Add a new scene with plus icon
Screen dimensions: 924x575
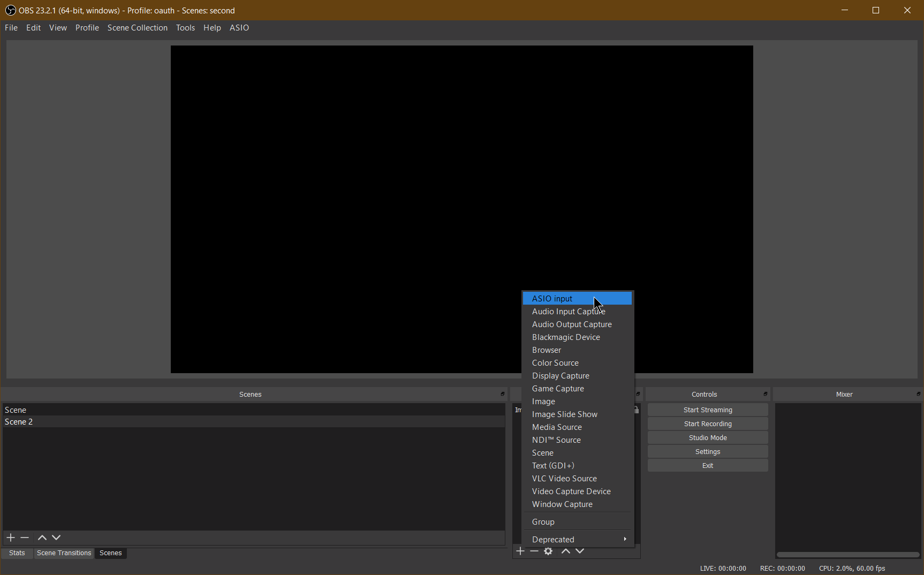tap(11, 538)
